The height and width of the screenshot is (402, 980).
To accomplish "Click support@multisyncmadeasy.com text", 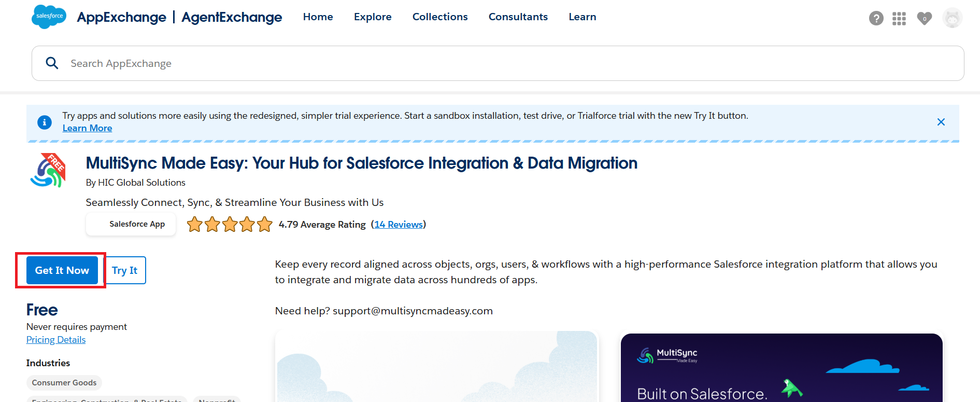I will (413, 311).
